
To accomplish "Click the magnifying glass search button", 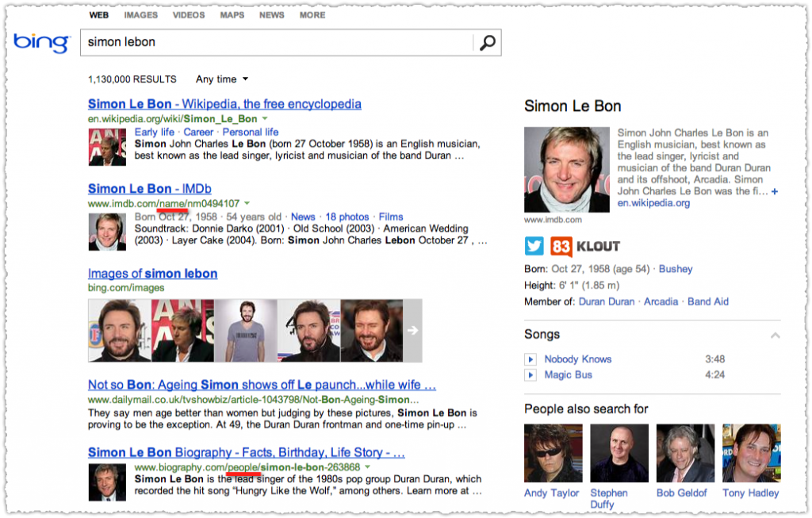I will 488,43.
